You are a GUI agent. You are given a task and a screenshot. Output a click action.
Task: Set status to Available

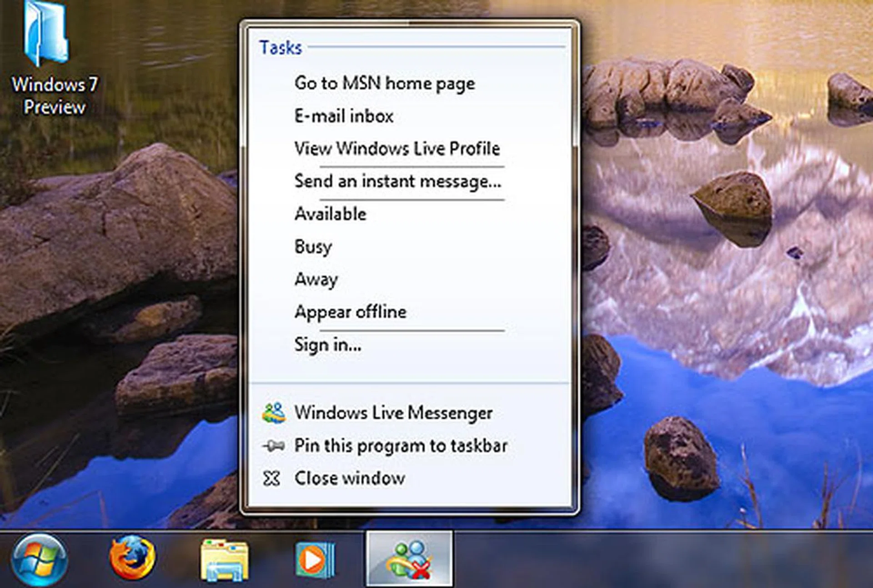click(331, 214)
